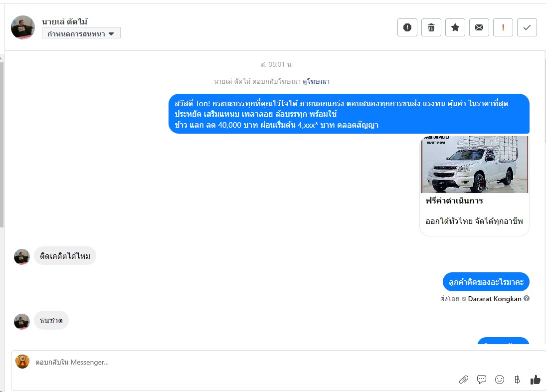Open the กำหนดการสนทนา dropdown
The width and height of the screenshot is (546, 392).
pyautogui.click(x=81, y=33)
